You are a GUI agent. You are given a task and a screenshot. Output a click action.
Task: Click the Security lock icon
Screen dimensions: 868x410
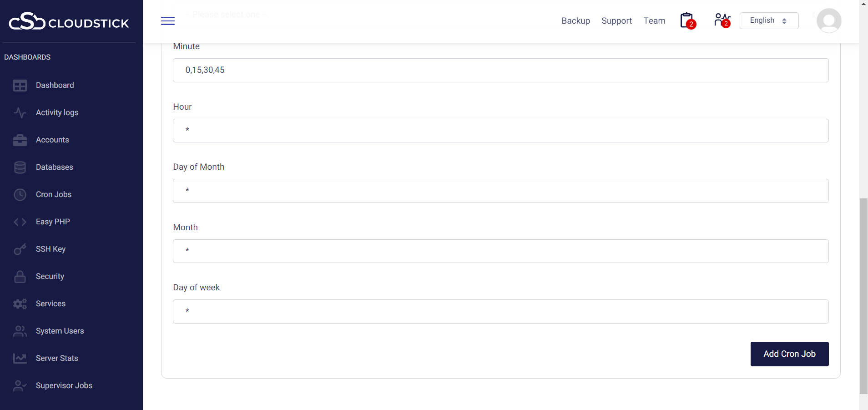(x=20, y=277)
